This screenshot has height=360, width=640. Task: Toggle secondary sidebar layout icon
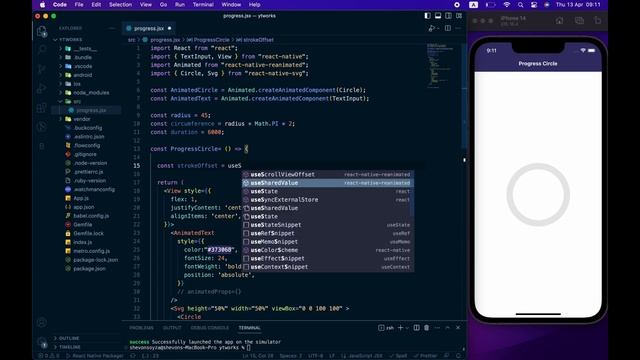click(449, 16)
